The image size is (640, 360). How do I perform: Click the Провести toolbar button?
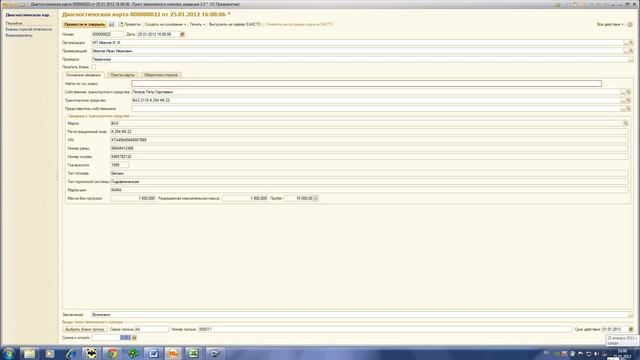(129, 24)
